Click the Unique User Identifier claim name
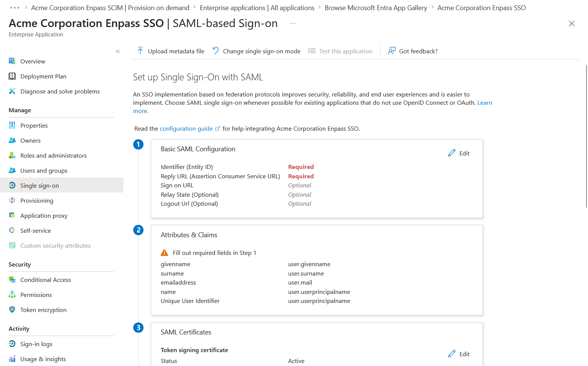The width and height of the screenshot is (588, 366). pos(190,301)
